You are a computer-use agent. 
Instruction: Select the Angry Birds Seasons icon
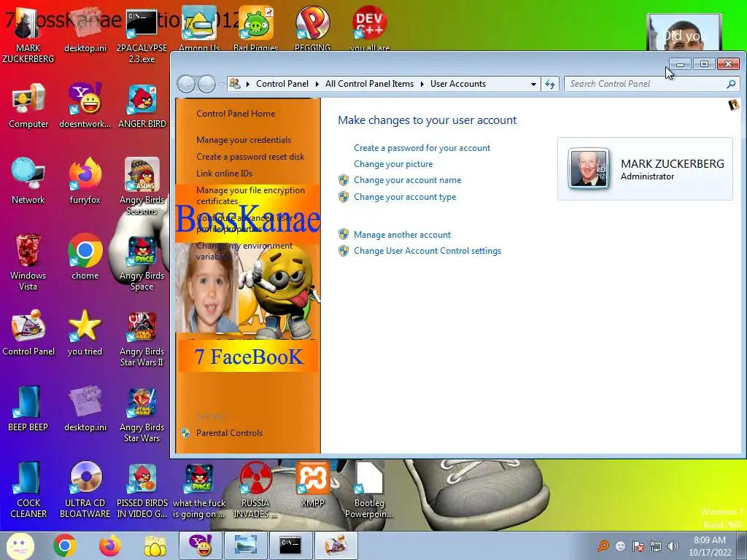point(142,187)
